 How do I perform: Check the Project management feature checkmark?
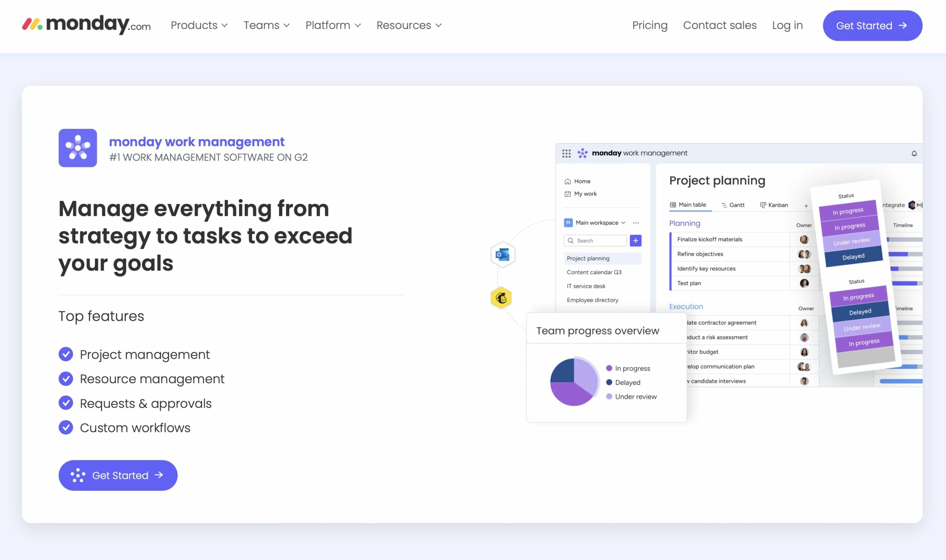66,354
